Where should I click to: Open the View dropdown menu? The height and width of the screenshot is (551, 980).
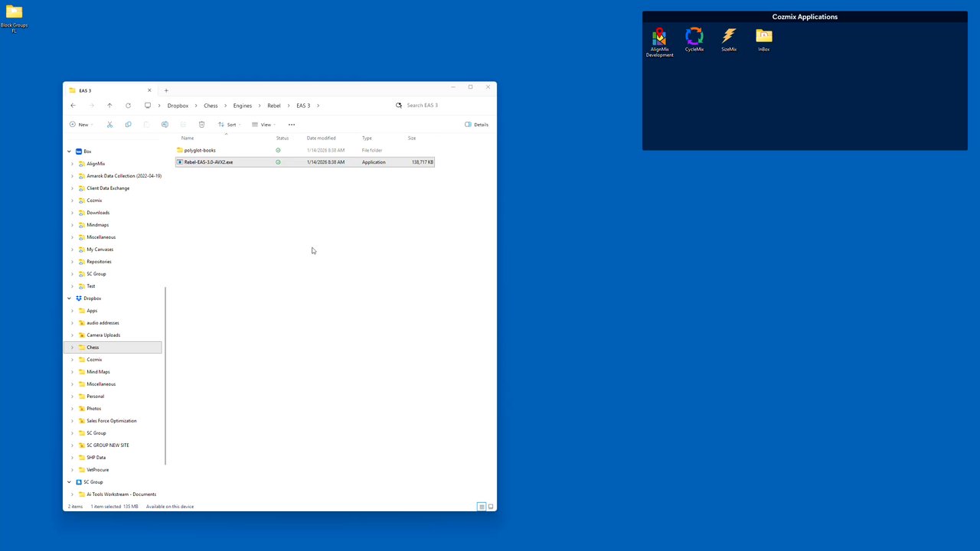[x=263, y=125]
